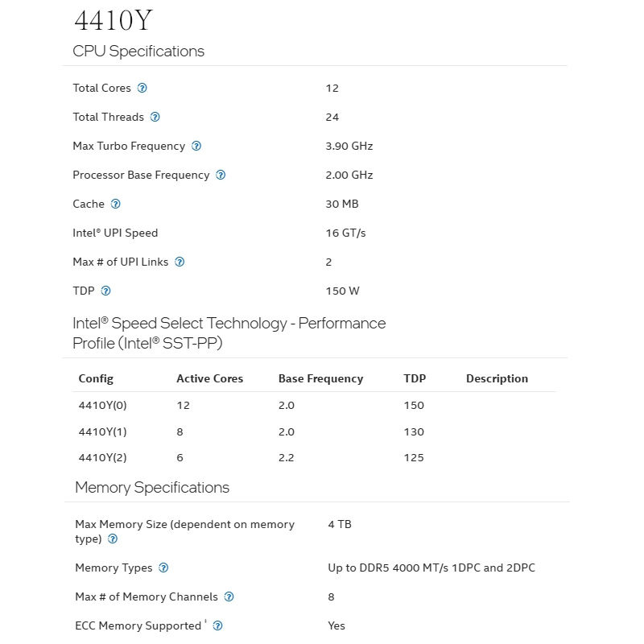Open the TDP help icon
This screenshot has width=644, height=644.
[105, 291]
